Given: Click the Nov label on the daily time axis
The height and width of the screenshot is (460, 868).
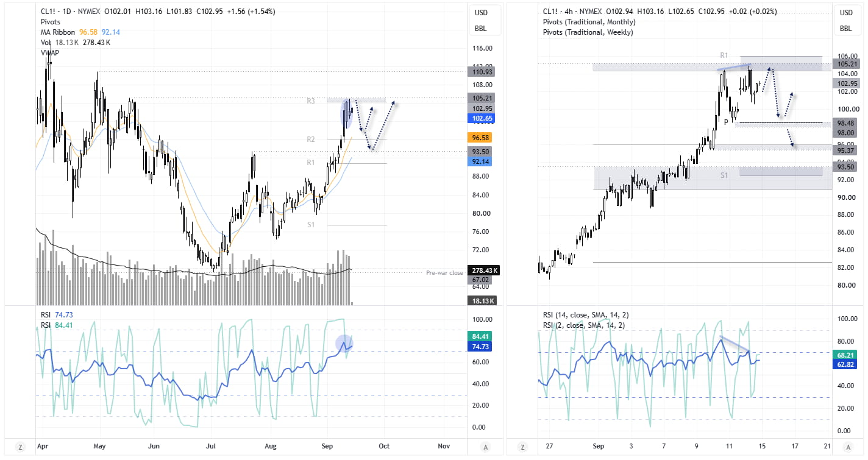Looking at the screenshot, I should point(444,446).
